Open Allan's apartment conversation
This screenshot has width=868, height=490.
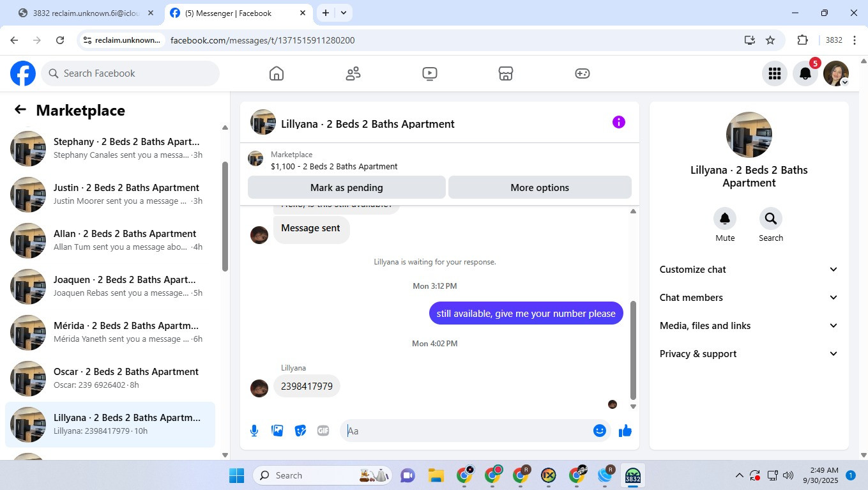tap(110, 241)
